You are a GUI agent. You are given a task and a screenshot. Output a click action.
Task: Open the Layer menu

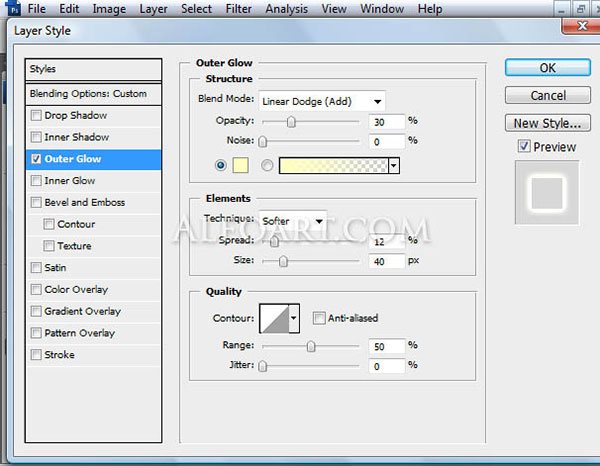coord(153,8)
